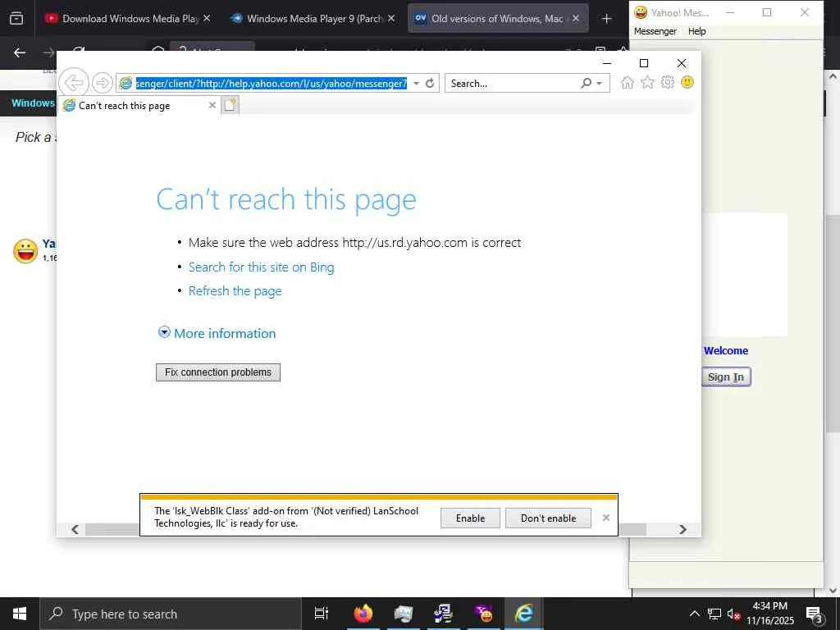Click the magnifier search icon in IE
The width and height of the screenshot is (840, 630).
click(586, 83)
